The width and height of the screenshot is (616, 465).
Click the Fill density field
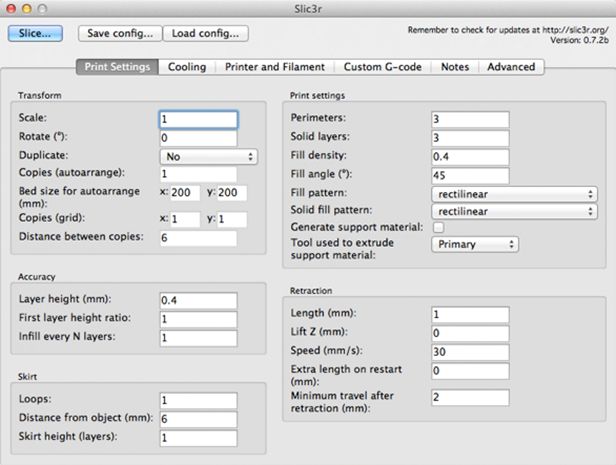tap(470, 157)
